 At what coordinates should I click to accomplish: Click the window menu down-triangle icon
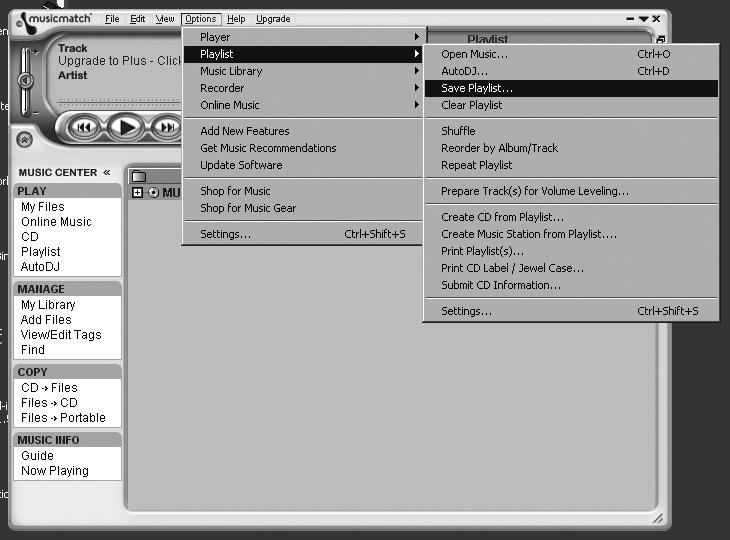643,19
